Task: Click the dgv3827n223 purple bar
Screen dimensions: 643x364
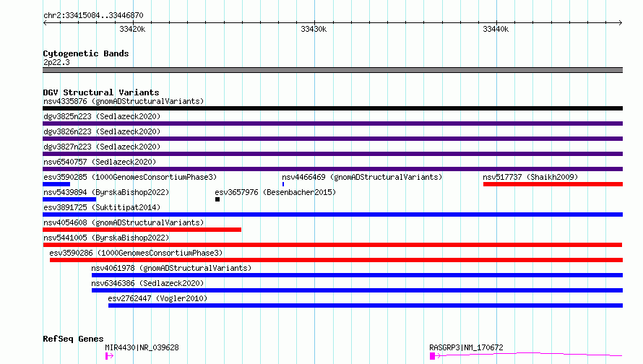Action: click(x=332, y=154)
